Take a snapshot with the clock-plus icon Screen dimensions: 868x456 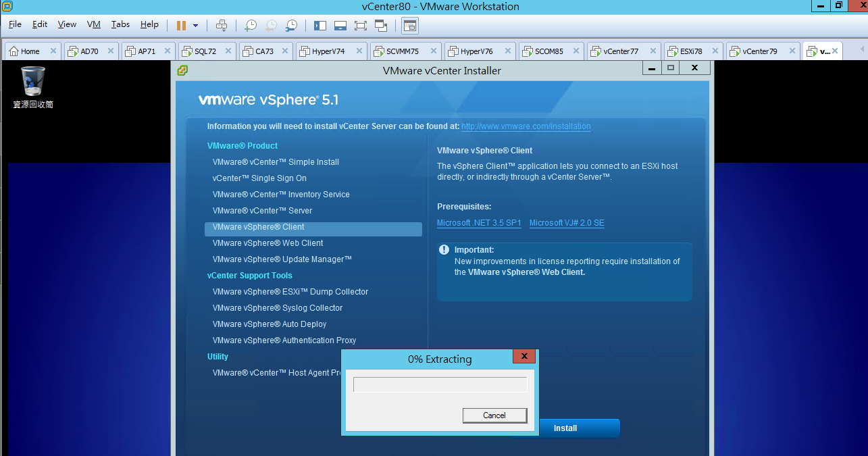pyautogui.click(x=250, y=26)
